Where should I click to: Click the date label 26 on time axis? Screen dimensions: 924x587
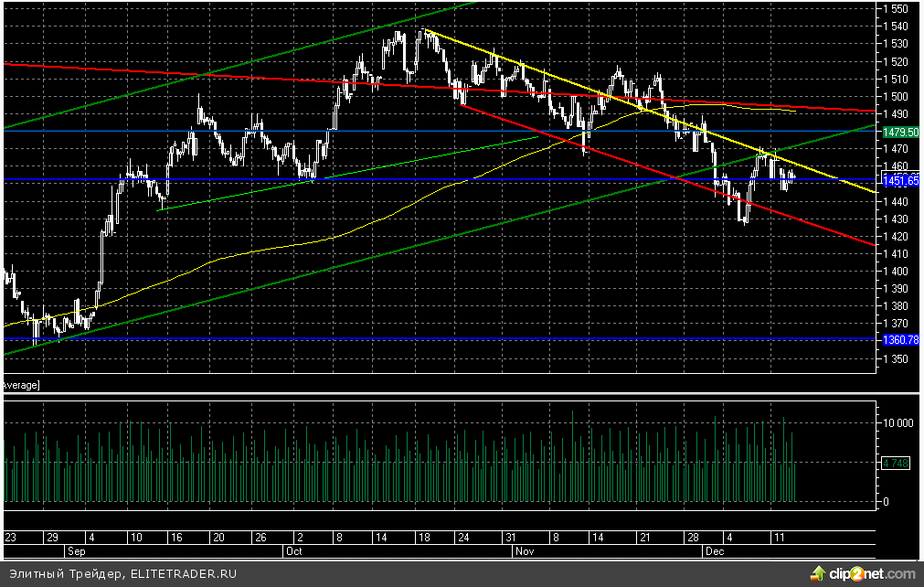click(x=260, y=538)
